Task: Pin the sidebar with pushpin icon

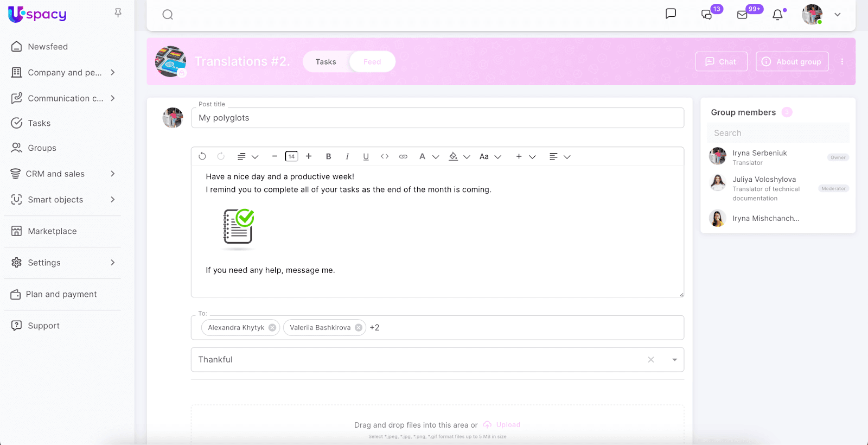Action: pyautogui.click(x=118, y=12)
